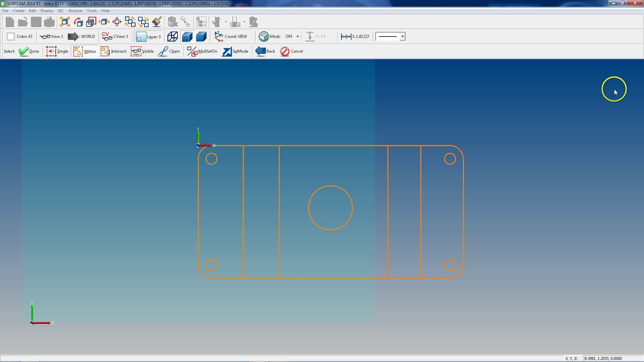644x362 pixels.
Task: Click the Back arrow button
Action: click(x=265, y=51)
